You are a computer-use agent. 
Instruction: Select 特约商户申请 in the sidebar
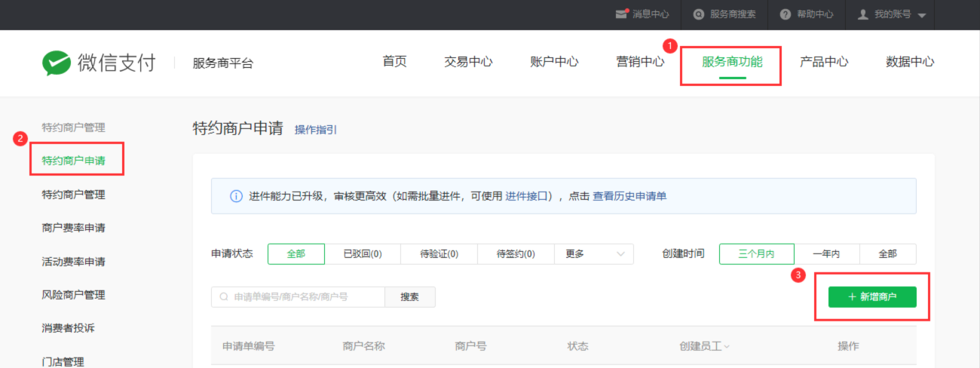click(73, 161)
